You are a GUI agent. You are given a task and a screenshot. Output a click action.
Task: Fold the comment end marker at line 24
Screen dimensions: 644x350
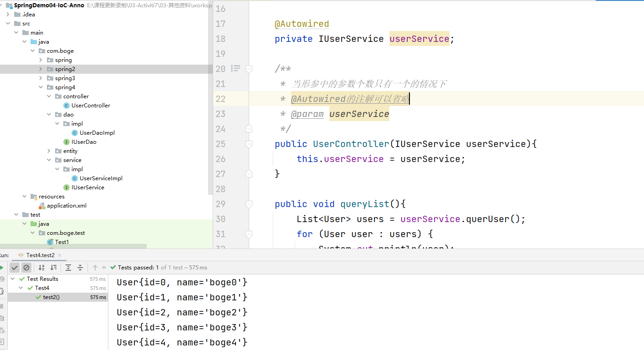tap(249, 129)
